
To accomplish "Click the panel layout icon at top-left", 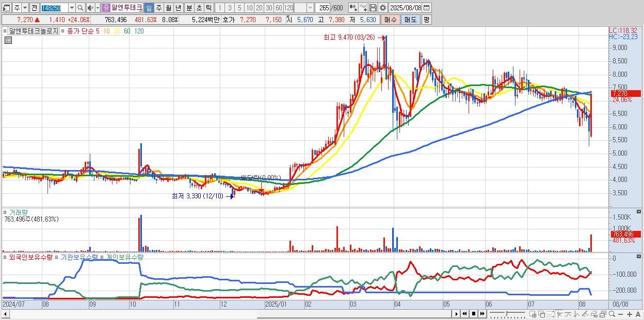I will [7, 8].
